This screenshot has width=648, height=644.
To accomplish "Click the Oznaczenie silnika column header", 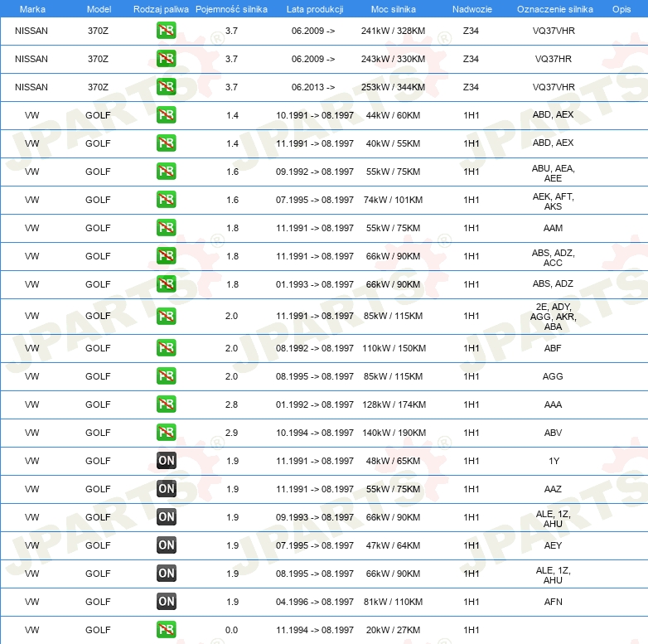I will (x=554, y=9).
